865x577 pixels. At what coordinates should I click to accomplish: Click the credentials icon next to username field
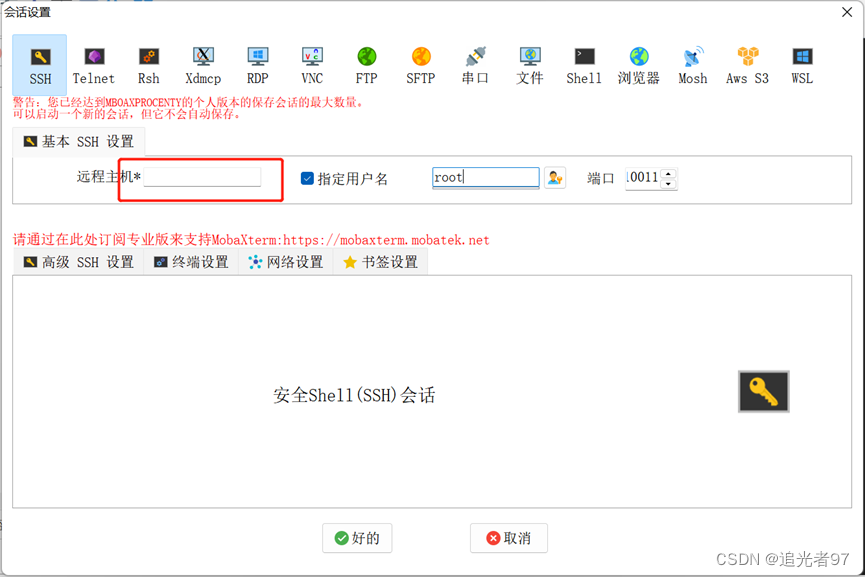pos(554,177)
